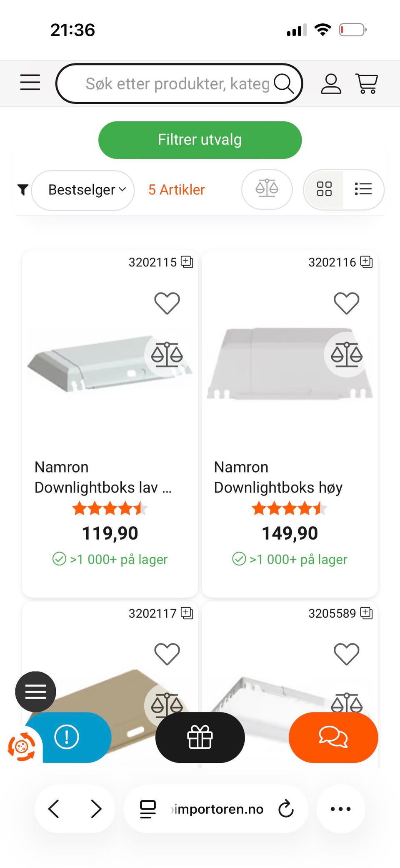The width and height of the screenshot is (400, 868).
Task: Expand the Bestselger sorting dropdown
Action: [83, 190]
